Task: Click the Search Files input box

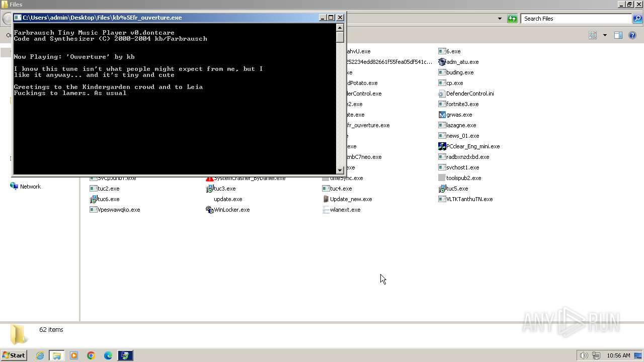Action: click(x=577, y=19)
